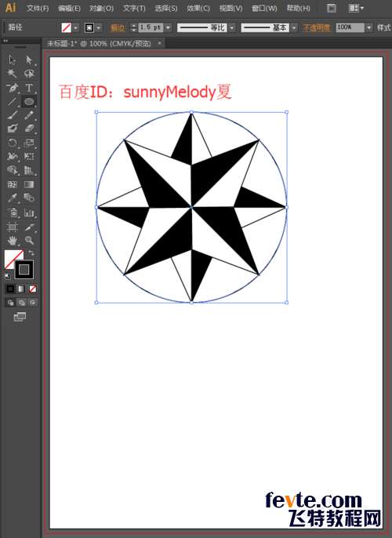This screenshot has height=538, width=392.
Task: Select the Hand tool
Action: [x=13, y=240]
